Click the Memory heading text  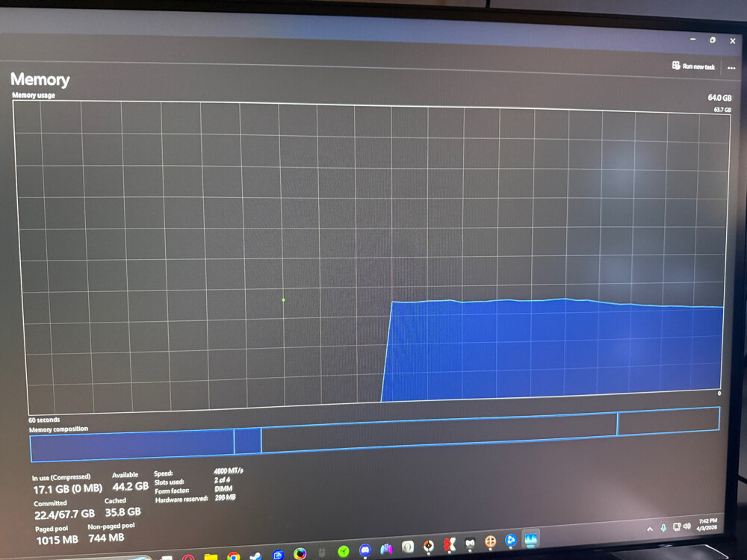tap(40, 80)
